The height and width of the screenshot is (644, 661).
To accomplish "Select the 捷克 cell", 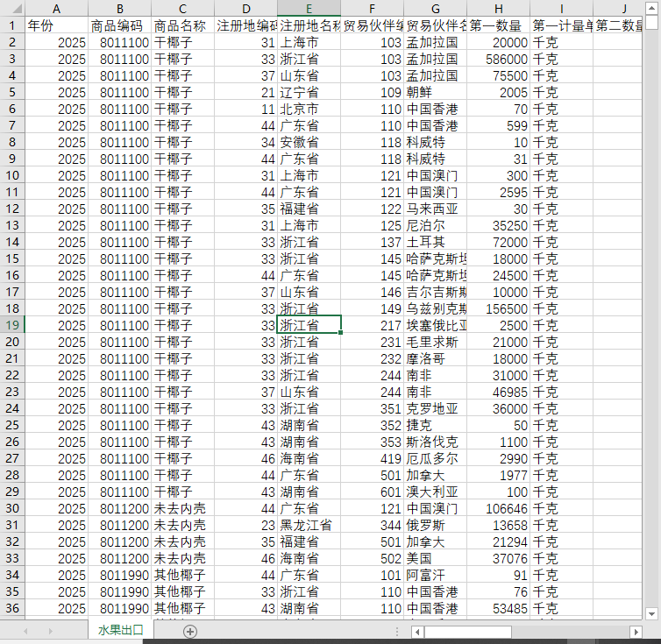I will coord(435,425).
